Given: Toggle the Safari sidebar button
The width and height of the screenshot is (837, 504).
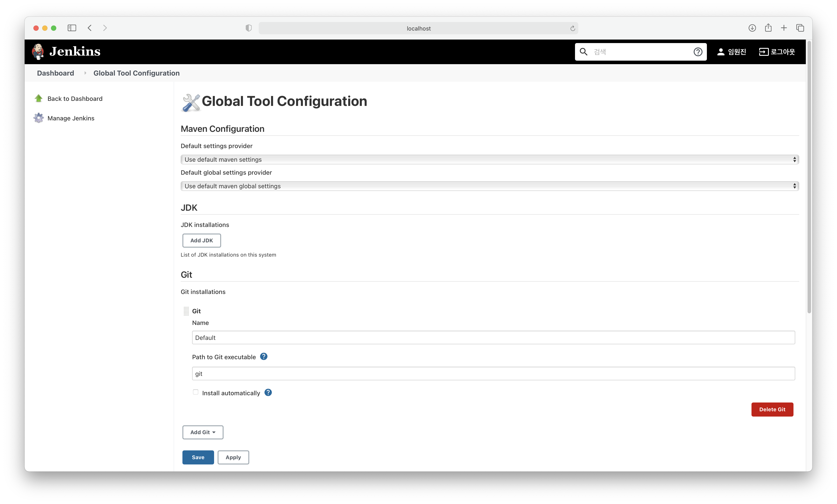Looking at the screenshot, I should point(72,28).
